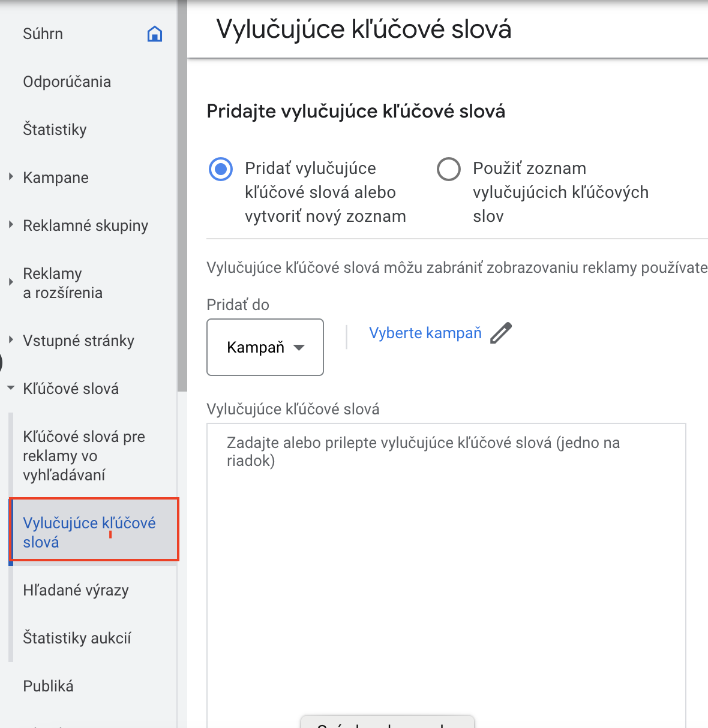Select Vylučujúce kľúčové slová sidebar item
The width and height of the screenshot is (708, 728).
tap(89, 532)
